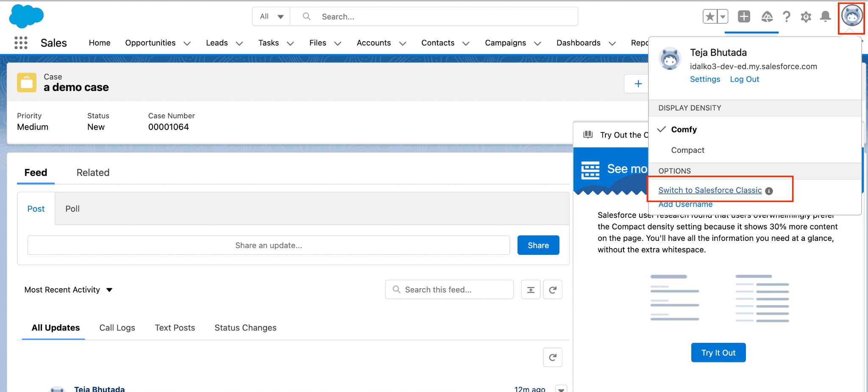Expand the Contacts nav chevron
The height and width of the screenshot is (392, 868).
[x=466, y=43]
